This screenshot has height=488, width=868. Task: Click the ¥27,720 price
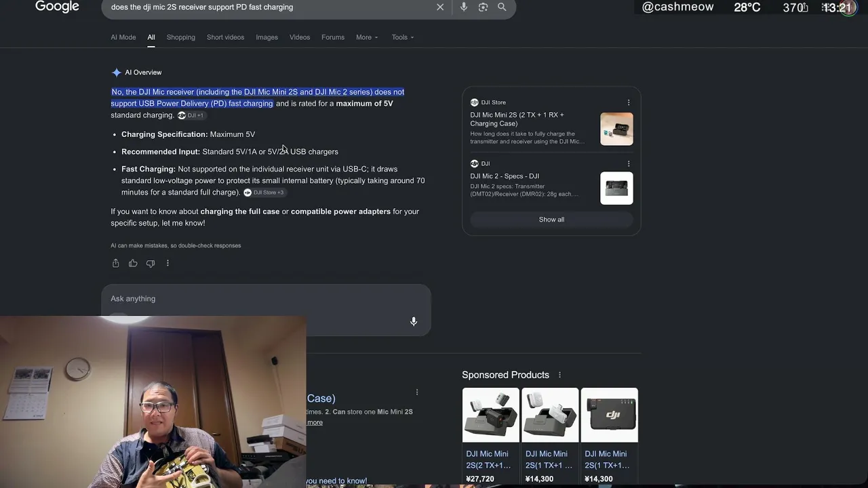click(x=479, y=479)
